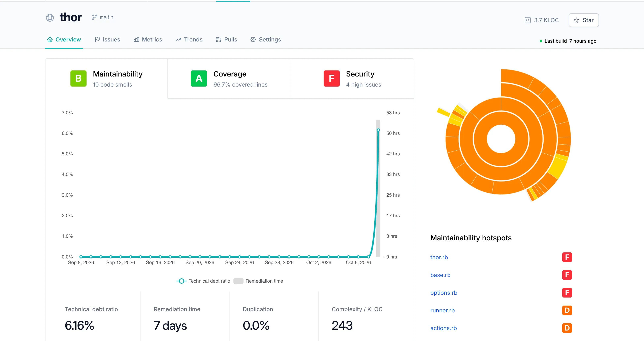The height and width of the screenshot is (341, 644).
Task: Select the Coverage A rating card
Action: (229, 79)
